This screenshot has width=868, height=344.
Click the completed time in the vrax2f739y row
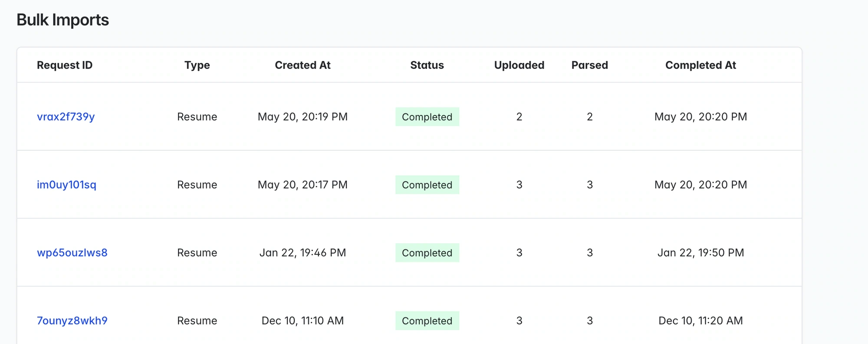coord(700,117)
